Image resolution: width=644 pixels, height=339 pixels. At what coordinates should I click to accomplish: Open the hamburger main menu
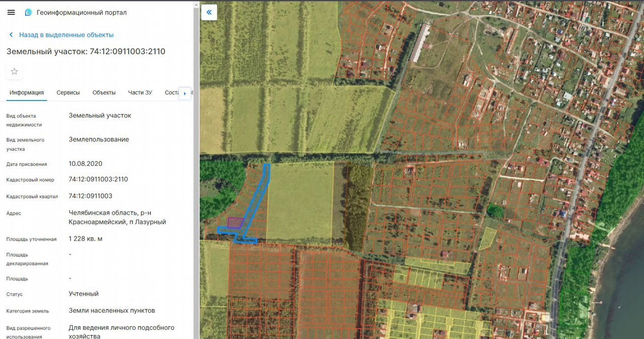coord(11,13)
